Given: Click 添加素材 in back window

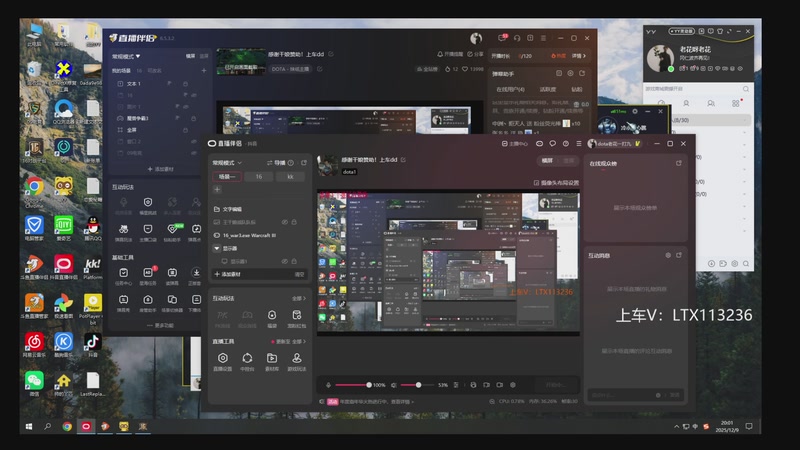Looking at the screenshot, I should (160, 169).
